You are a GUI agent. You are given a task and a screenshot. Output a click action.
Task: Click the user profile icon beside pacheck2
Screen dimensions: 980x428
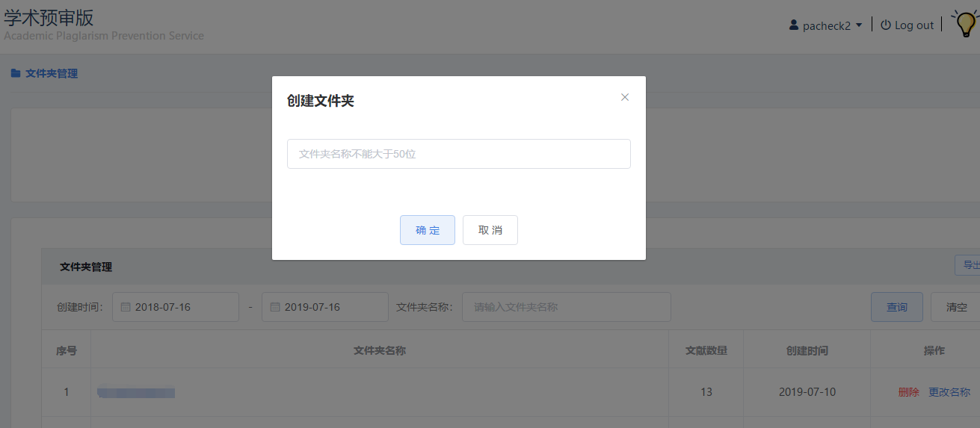tap(794, 25)
